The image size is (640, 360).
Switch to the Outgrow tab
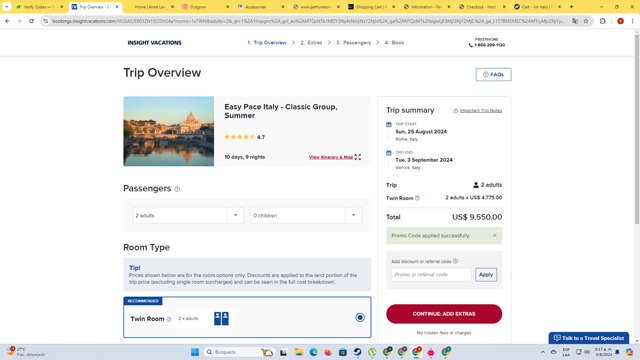point(206,7)
